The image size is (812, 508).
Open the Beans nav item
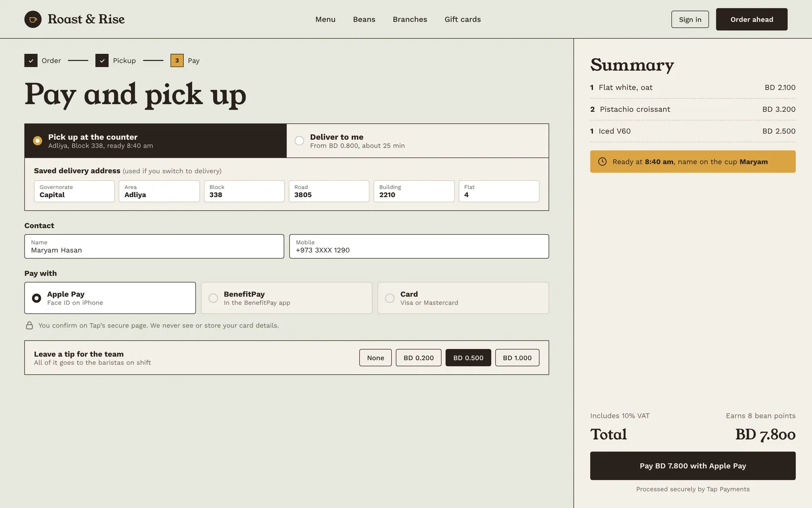pyautogui.click(x=364, y=19)
